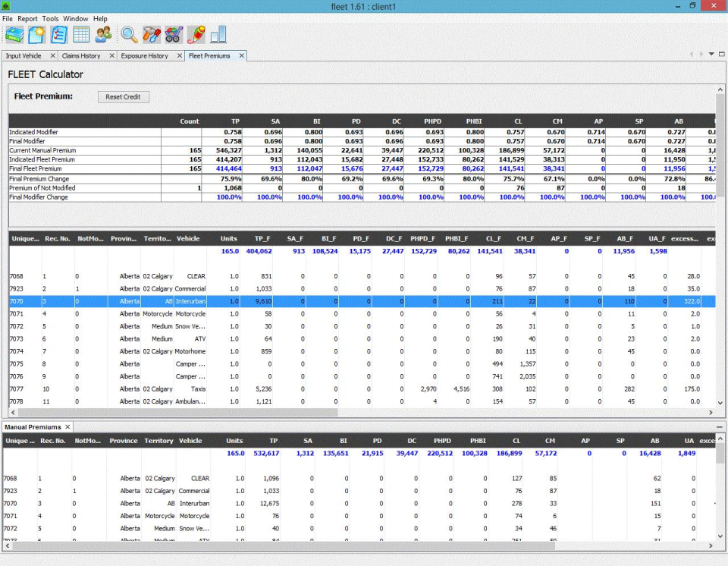Click fleet total TP_F value 404,062
Image resolution: width=728 pixels, height=566 pixels.
tap(259, 251)
